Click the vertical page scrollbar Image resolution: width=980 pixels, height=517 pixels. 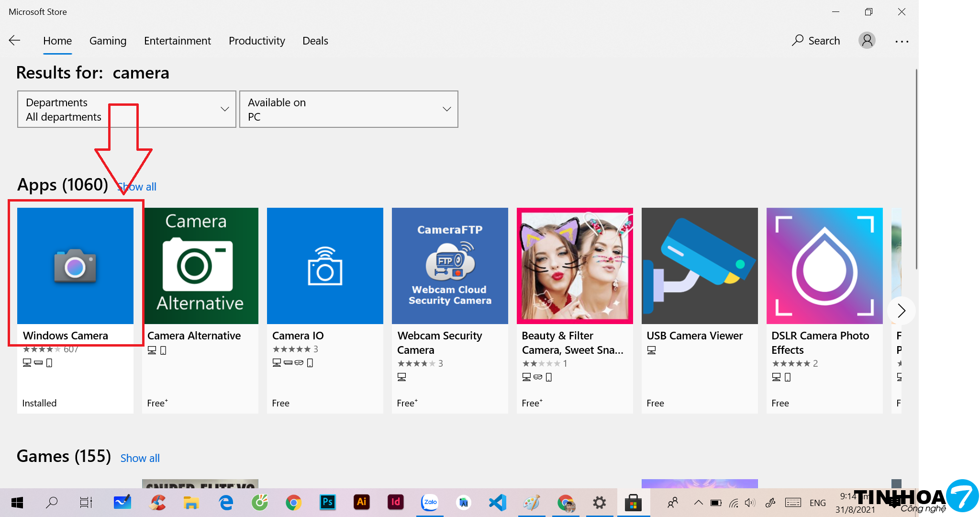tap(916, 168)
